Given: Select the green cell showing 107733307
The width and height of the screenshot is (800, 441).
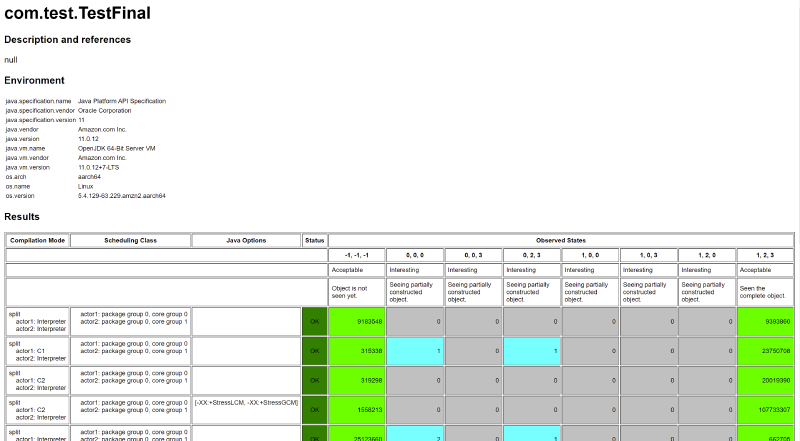Looking at the screenshot, I should [x=766, y=410].
